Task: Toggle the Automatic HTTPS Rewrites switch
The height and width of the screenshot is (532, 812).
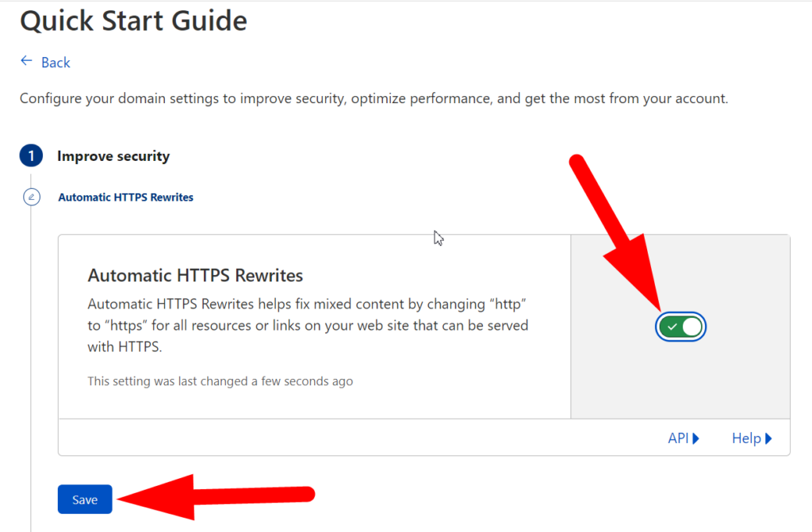Action: (x=680, y=327)
